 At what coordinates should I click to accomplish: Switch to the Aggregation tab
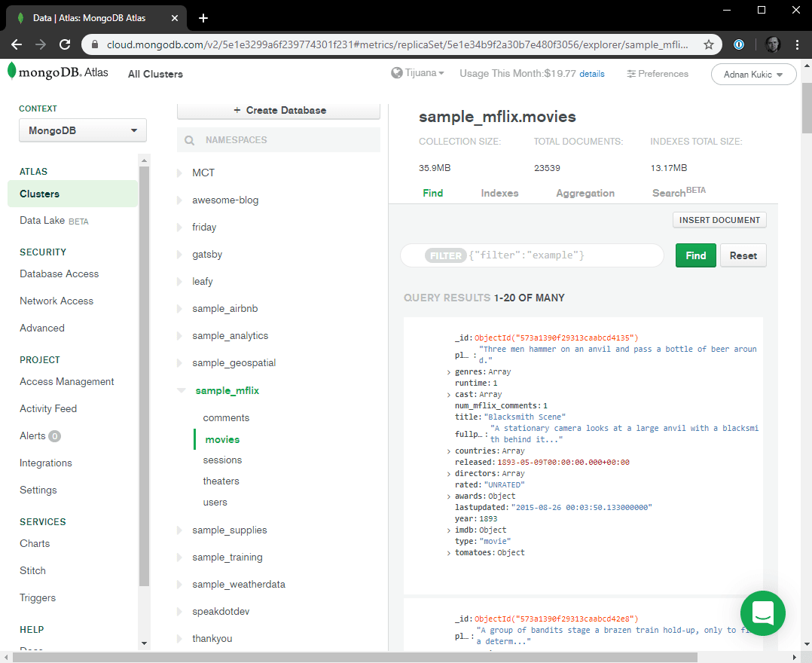(x=585, y=193)
